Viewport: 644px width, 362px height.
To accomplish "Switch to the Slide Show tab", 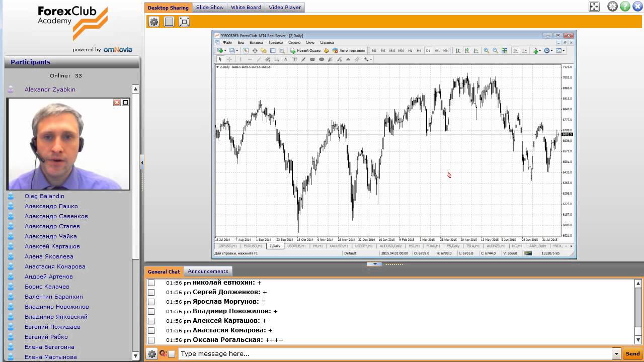I will coord(210,8).
